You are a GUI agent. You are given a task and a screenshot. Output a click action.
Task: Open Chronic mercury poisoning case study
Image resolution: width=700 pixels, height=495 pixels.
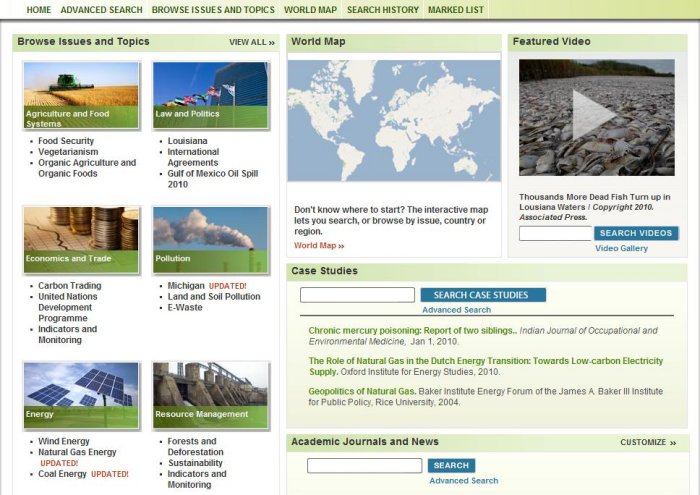coord(412,331)
